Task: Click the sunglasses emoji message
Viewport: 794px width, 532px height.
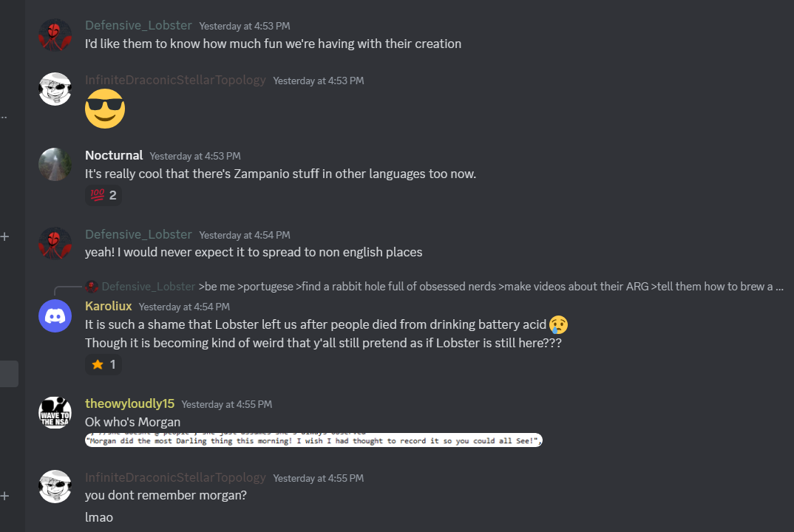Action: (105, 109)
